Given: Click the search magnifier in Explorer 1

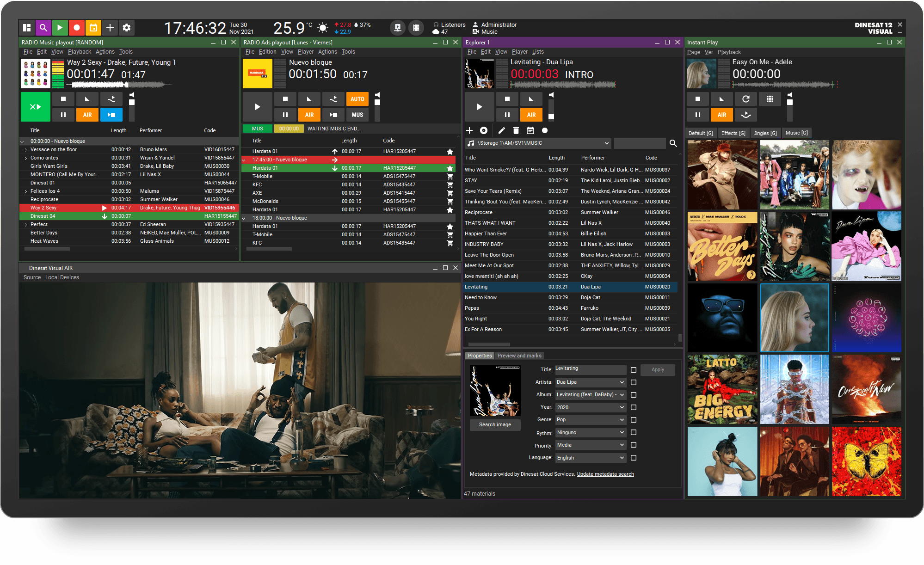Looking at the screenshot, I should point(673,143).
